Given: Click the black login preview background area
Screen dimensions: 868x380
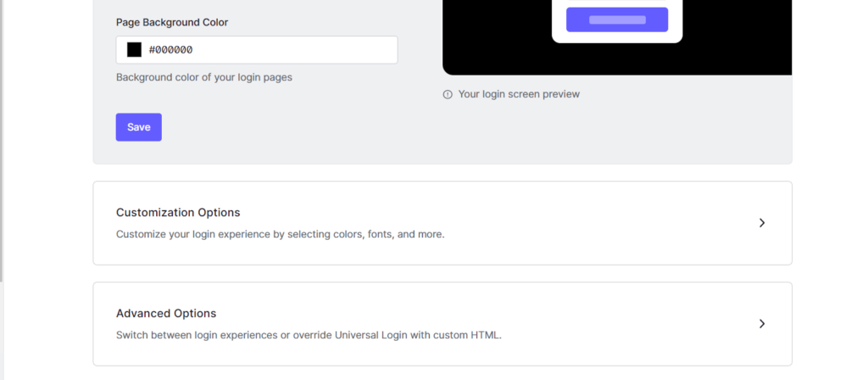Looking at the screenshot, I should click(492, 42).
